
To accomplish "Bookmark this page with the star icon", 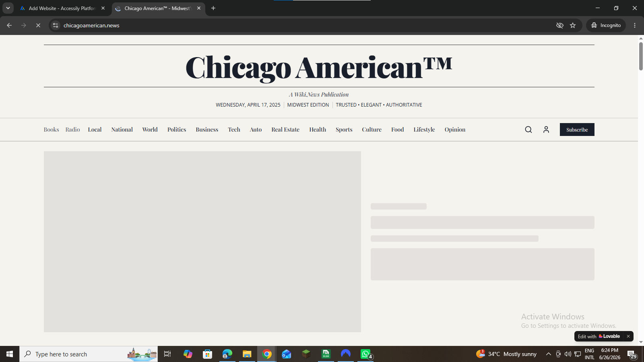I will point(573,25).
